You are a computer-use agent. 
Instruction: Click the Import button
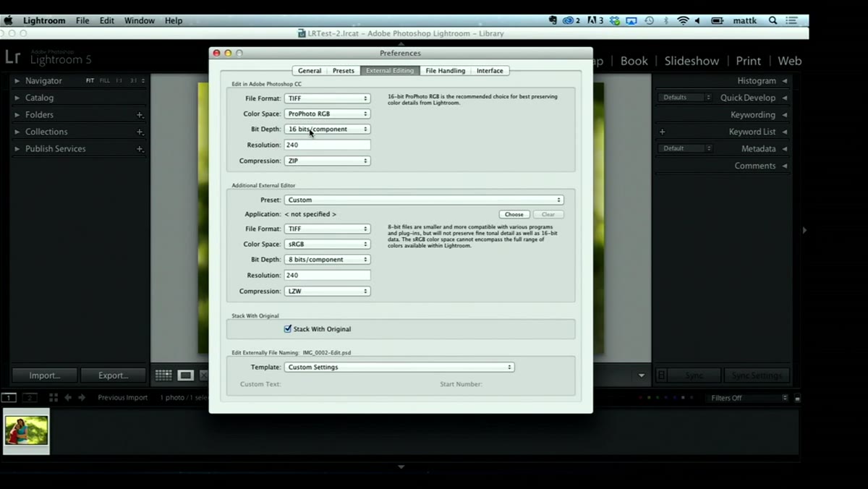44,375
